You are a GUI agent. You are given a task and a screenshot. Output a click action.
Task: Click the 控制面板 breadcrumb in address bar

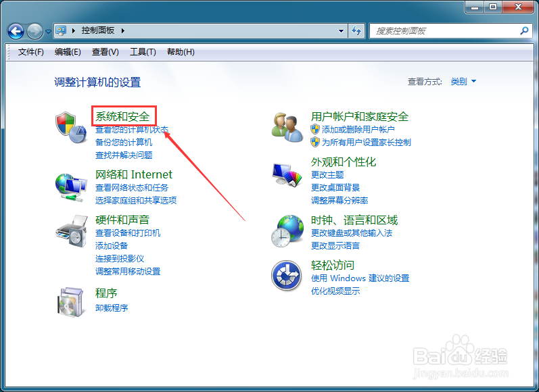(x=97, y=30)
